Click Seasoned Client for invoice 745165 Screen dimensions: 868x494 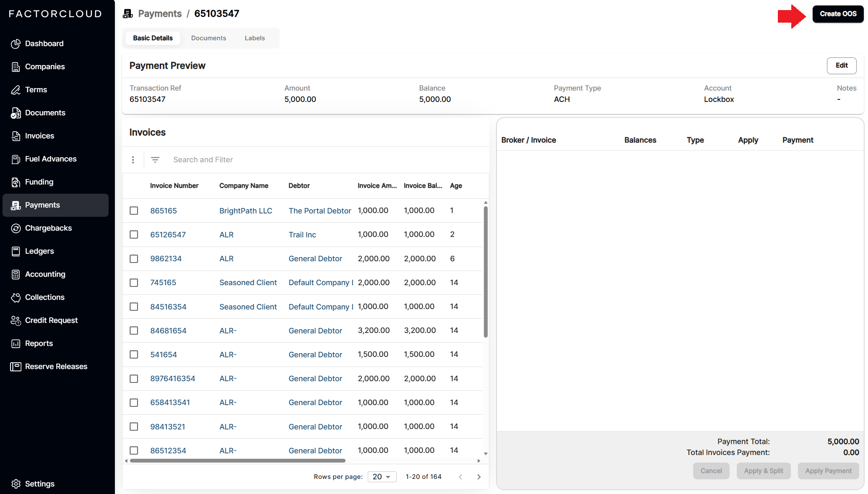[248, 283]
